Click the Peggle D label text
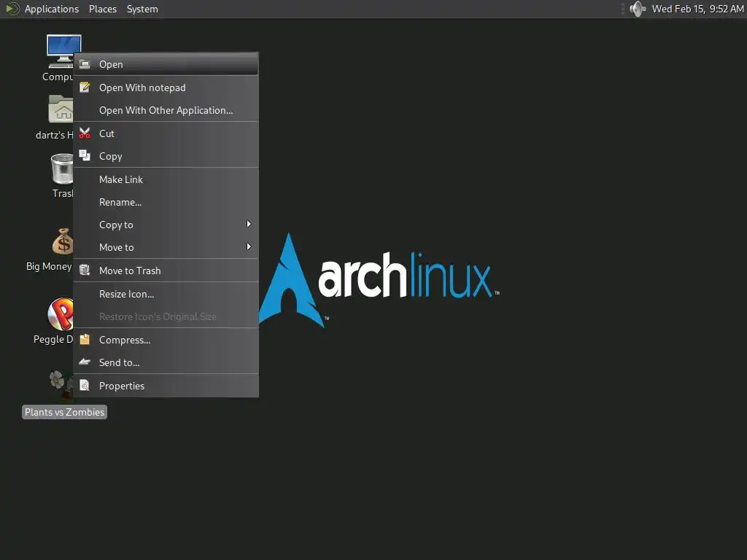 tap(53, 339)
